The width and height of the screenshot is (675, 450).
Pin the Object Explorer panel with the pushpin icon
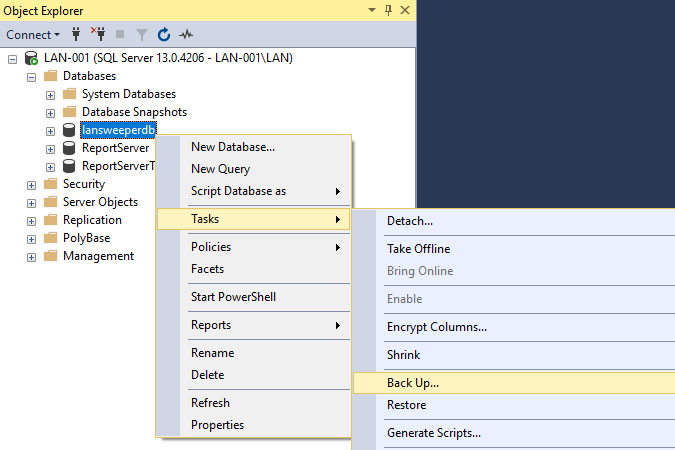[385, 9]
